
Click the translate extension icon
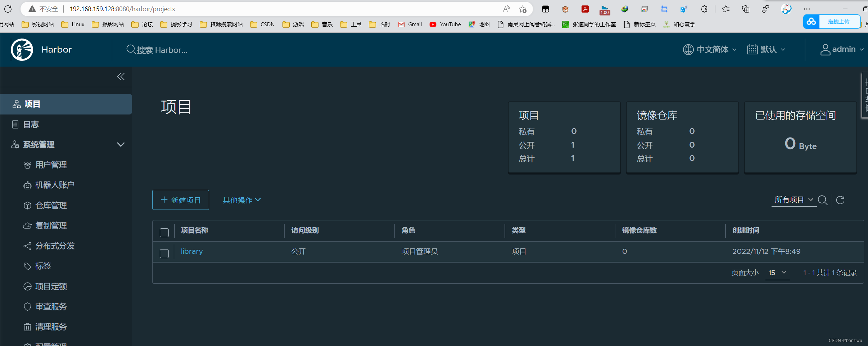[x=684, y=9]
